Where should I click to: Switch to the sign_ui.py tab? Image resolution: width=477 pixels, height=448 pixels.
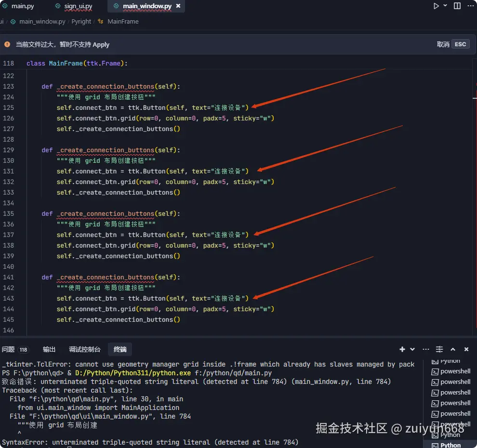pyautogui.click(x=77, y=6)
